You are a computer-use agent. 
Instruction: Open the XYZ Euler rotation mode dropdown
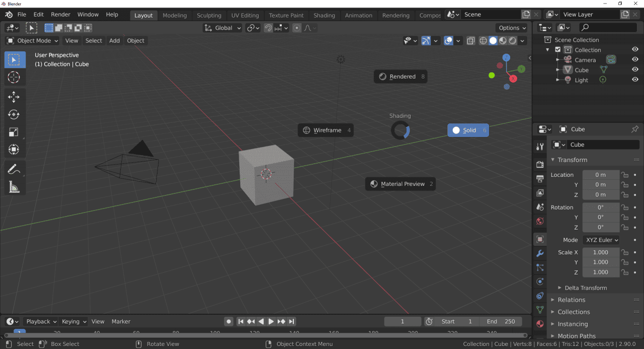pos(601,240)
